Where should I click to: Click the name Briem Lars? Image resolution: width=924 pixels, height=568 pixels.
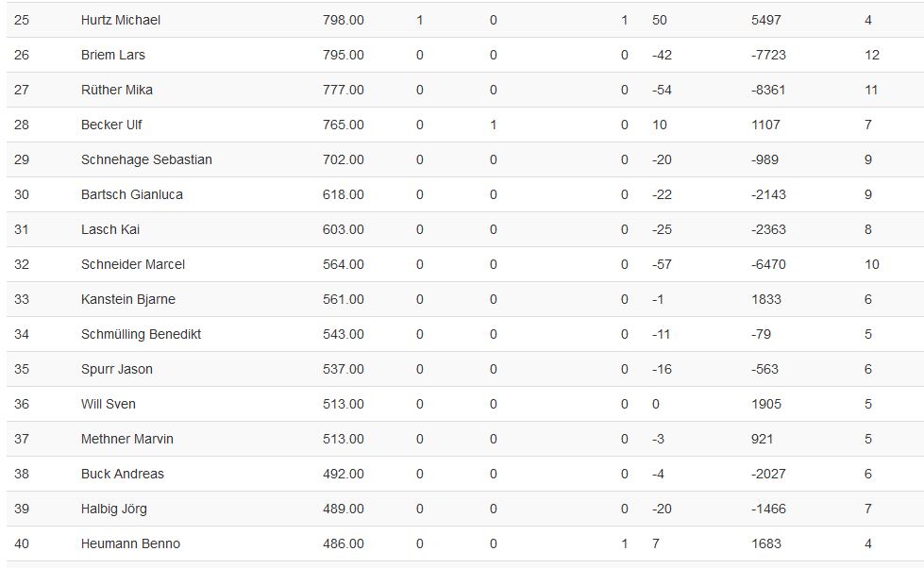pos(112,55)
